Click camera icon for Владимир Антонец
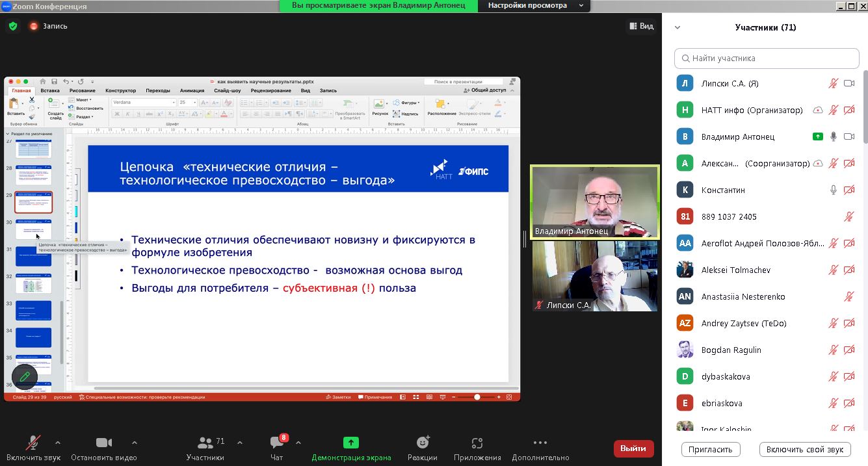This screenshot has height=466, width=868. tap(848, 136)
